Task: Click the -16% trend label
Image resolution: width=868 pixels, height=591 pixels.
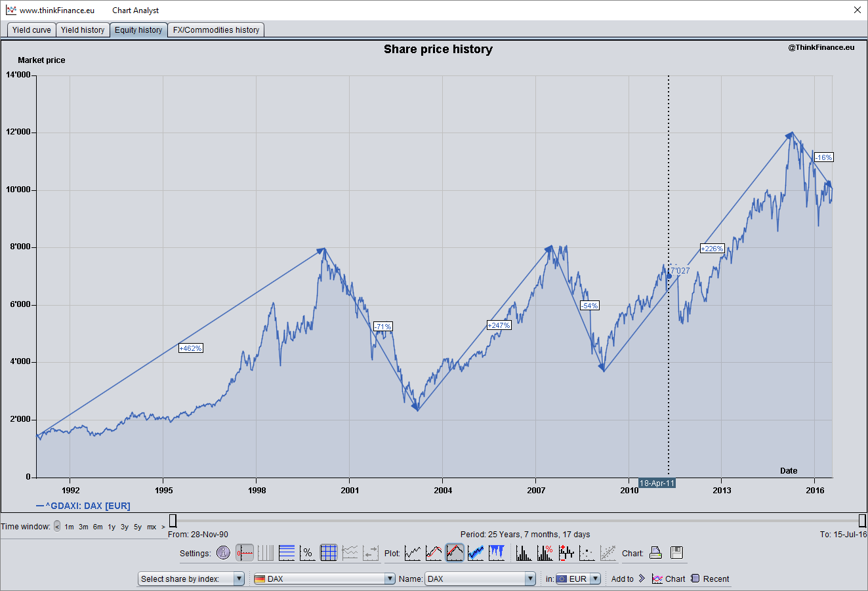Action: (x=824, y=157)
